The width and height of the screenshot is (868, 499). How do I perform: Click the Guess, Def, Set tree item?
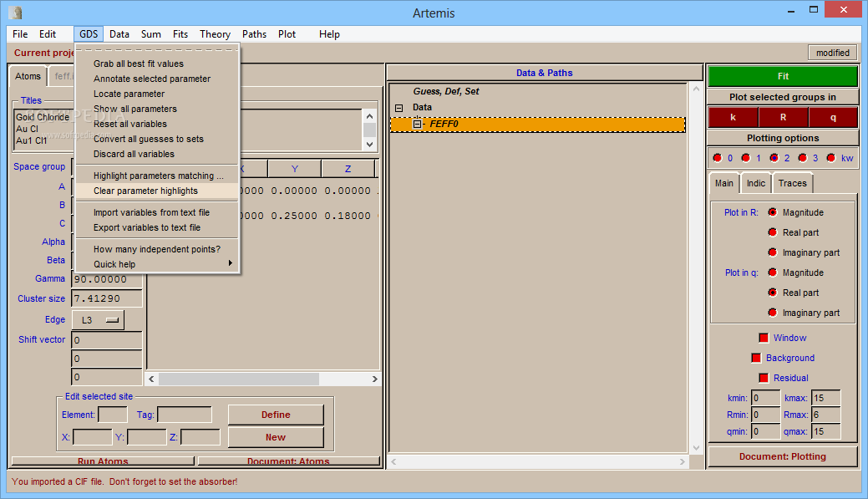click(x=445, y=91)
